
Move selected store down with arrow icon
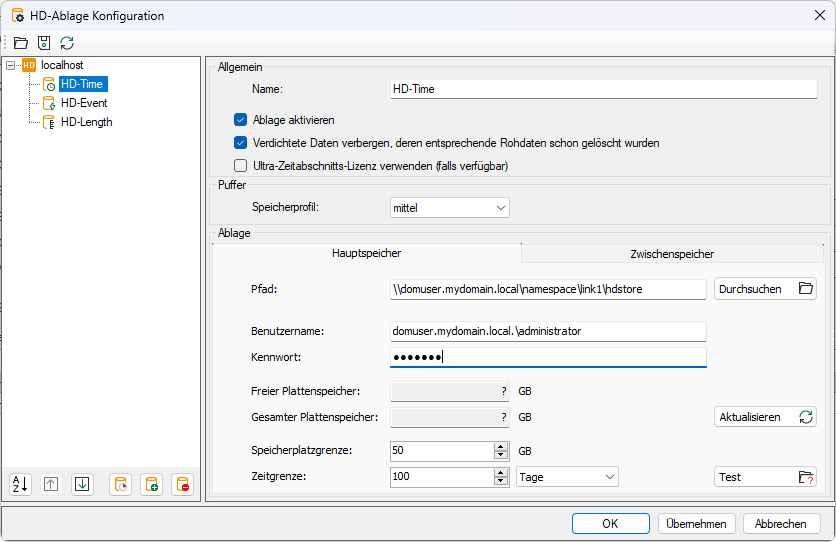[x=83, y=484]
